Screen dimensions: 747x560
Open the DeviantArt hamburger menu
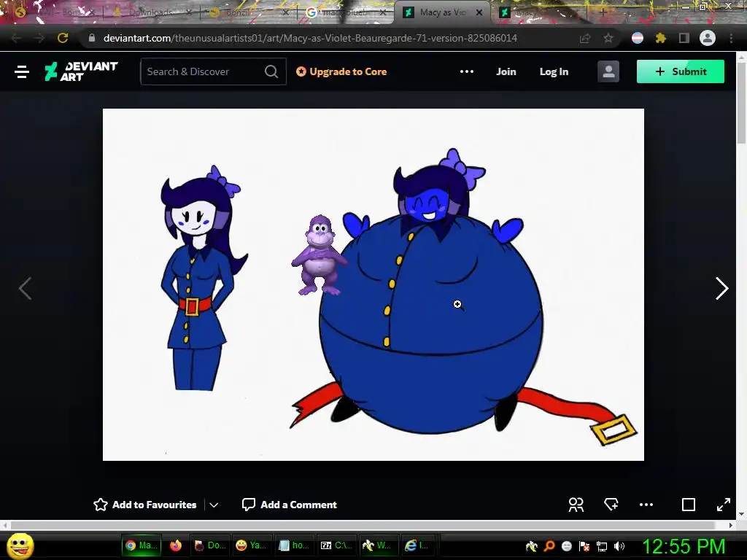click(x=22, y=72)
